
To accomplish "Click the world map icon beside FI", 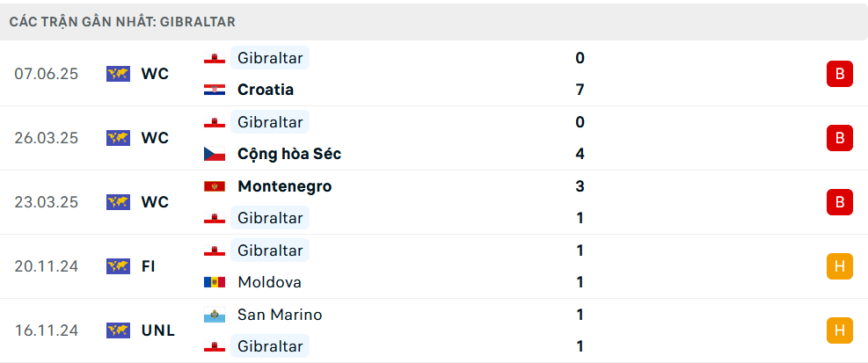I will tap(118, 266).
